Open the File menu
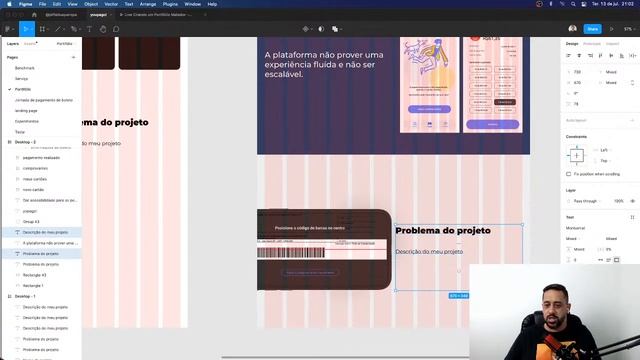 (x=42, y=4)
